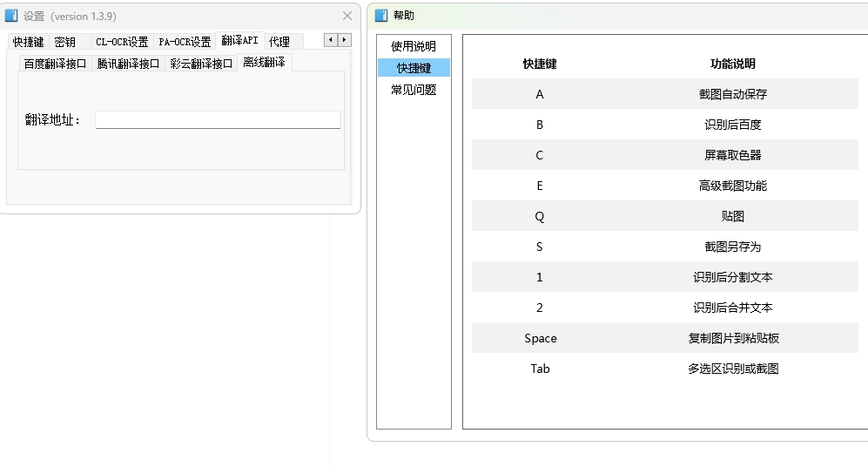Switch to 彩云翻译接口 sub-tab
This screenshot has width=868, height=467.
click(x=201, y=64)
